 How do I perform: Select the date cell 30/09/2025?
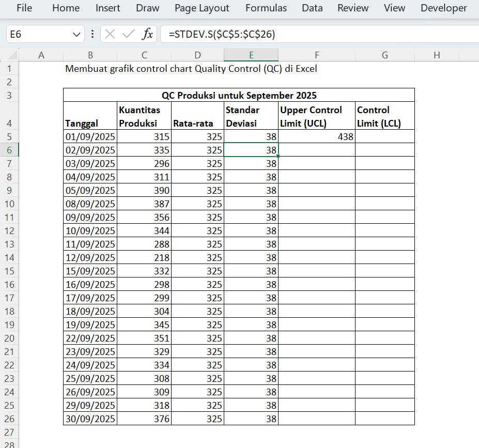[x=90, y=419]
